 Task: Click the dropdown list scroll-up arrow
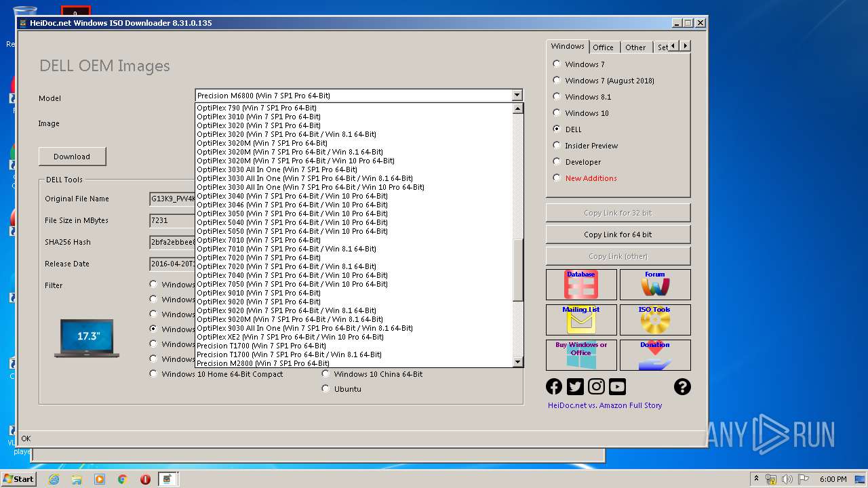[x=517, y=108]
